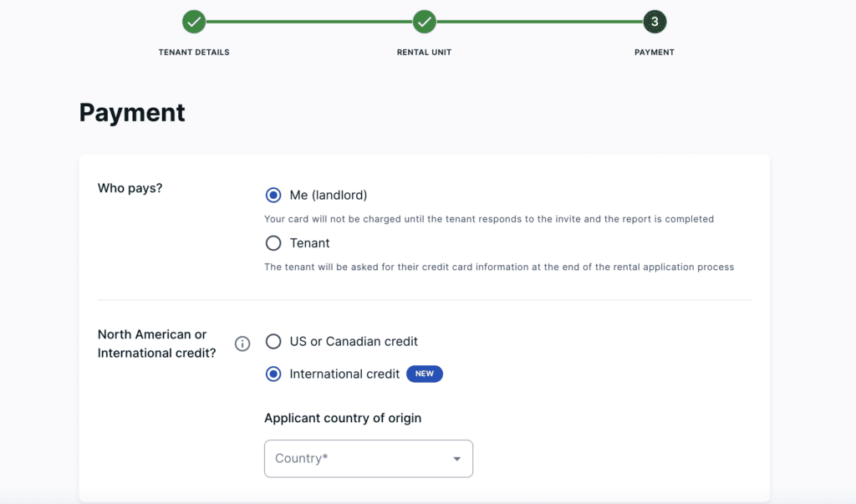Click the step 3 Payment circle icon
The width and height of the screenshot is (856, 504).
pos(655,22)
